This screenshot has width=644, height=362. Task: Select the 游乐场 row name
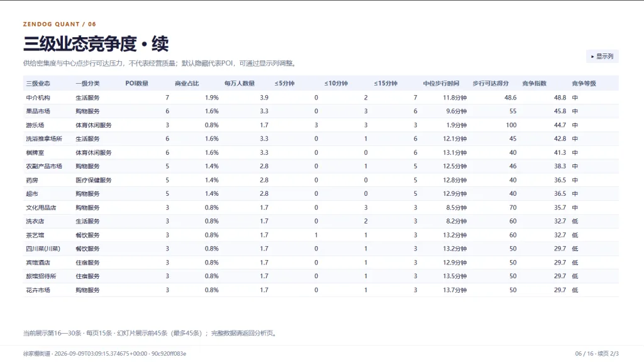click(35, 125)
